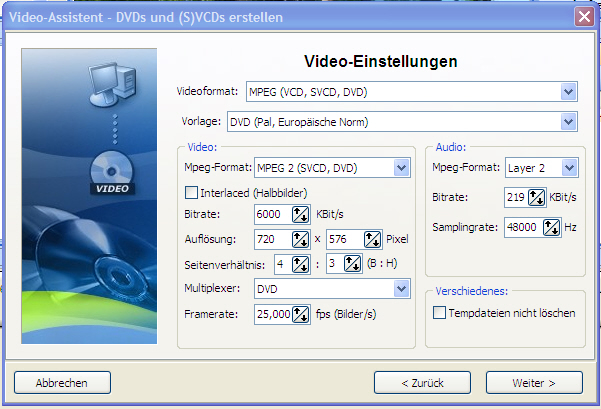Click into the video Bitrate value field
601x409 pixels.
[x=271, y=215]
